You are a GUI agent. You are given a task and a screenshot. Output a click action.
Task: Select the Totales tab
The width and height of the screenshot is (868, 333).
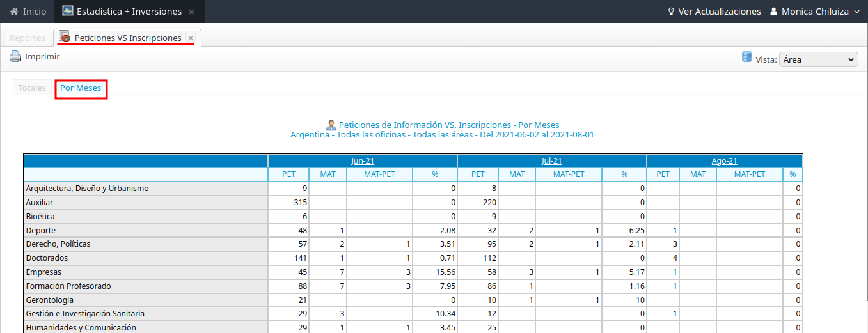[32, 88]
